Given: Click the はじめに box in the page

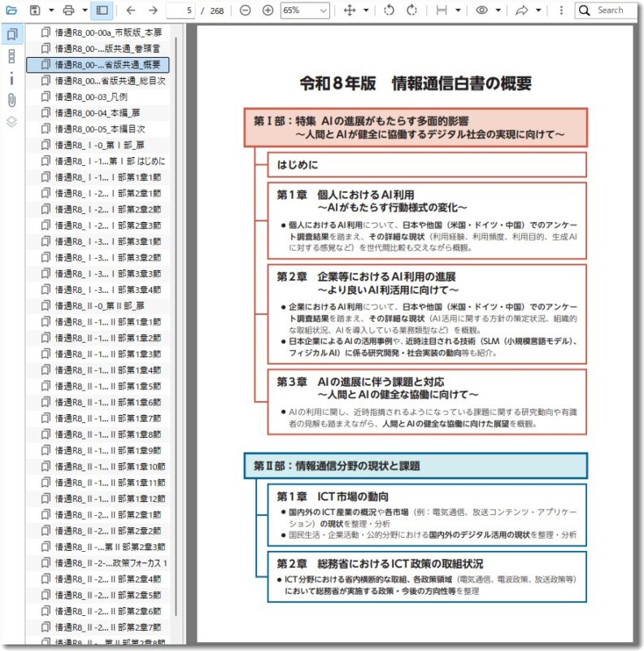Looking at the screenshot, I should [x=427, y=165].
